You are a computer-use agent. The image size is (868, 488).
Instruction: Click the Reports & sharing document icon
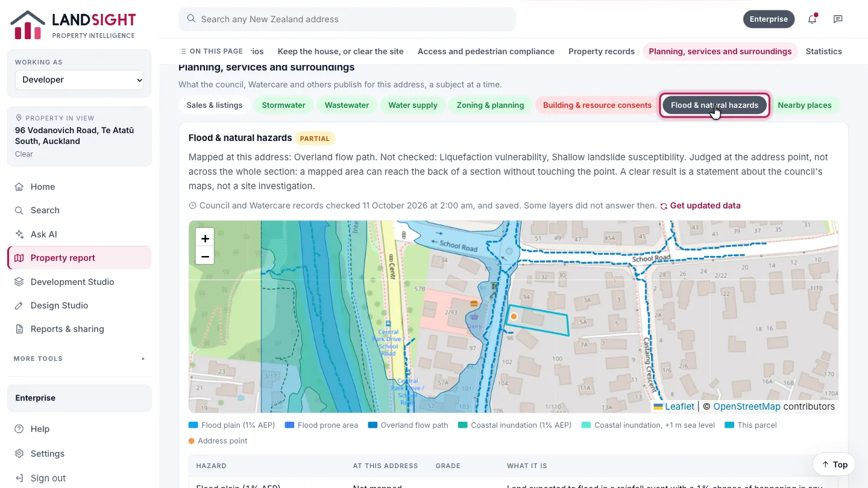pos(19,329)
